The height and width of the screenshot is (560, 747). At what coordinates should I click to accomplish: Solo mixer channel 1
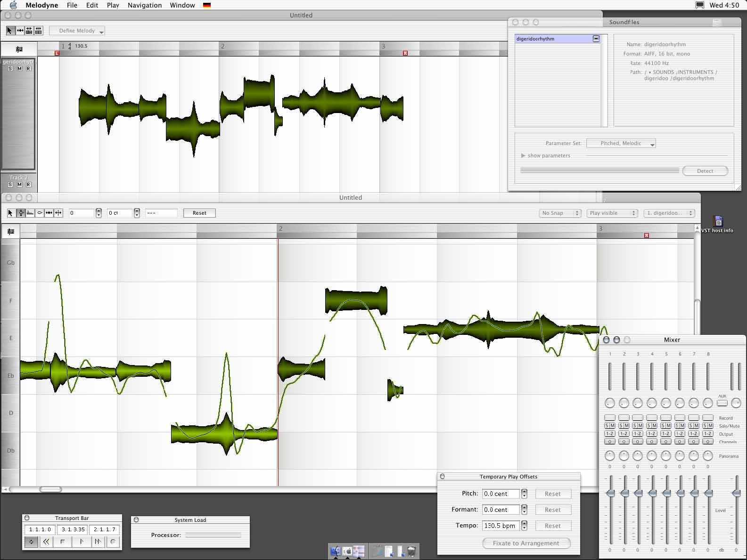coord(607,426)
